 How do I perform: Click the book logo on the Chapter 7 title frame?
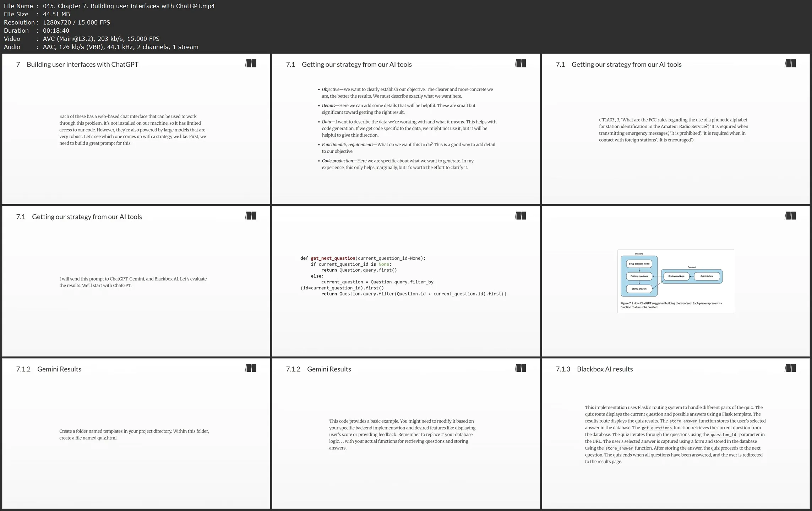click(x=251, y=64)
